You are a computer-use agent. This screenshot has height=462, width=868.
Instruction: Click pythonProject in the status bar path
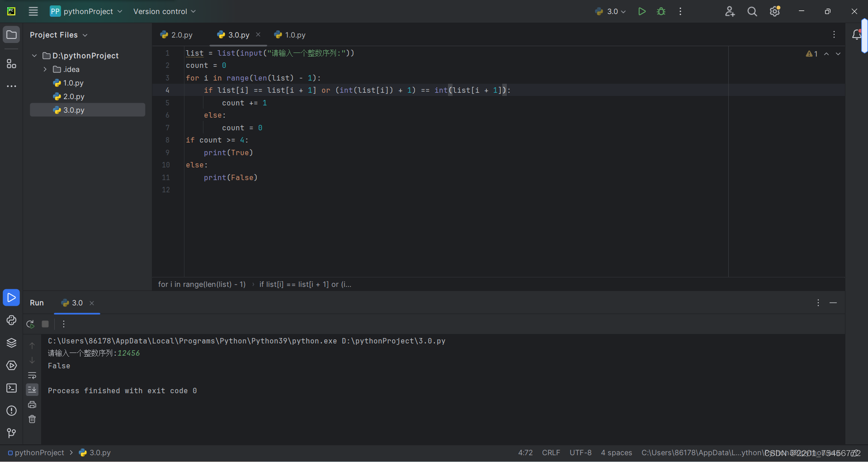coord(36,452)
